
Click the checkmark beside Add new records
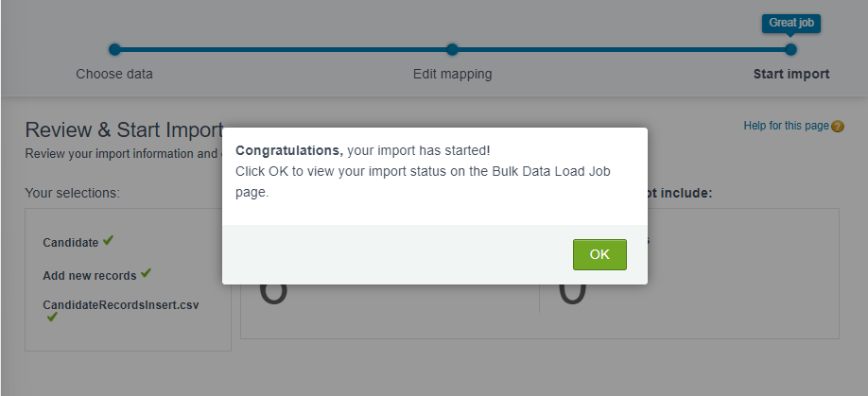147,273
